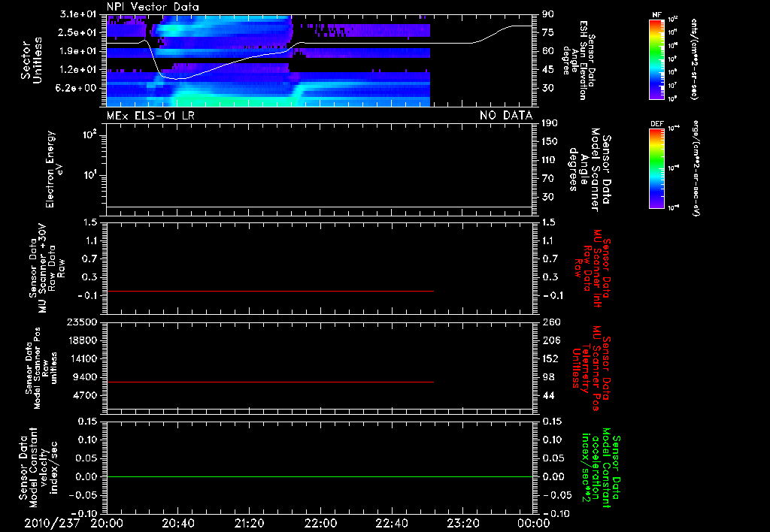This screenshot has width=770, height=532.
Task: Click the MU Scanner +30V Raw Data title
Action: (x=47, y=268)
